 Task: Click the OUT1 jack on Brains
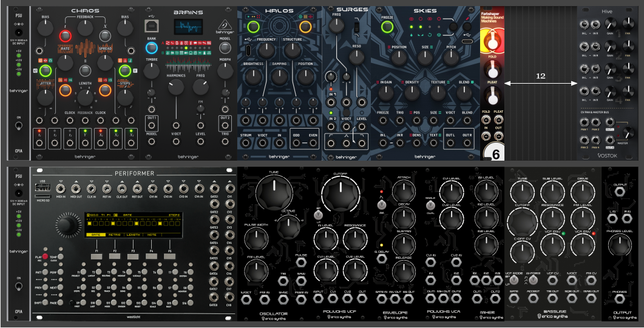click(x=152, y=126)
